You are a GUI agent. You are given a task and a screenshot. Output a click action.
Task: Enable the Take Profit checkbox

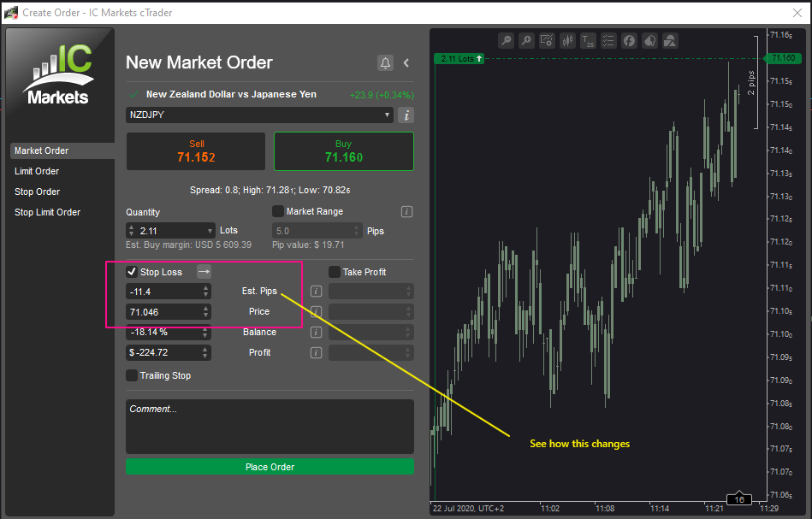click(335, 272)
